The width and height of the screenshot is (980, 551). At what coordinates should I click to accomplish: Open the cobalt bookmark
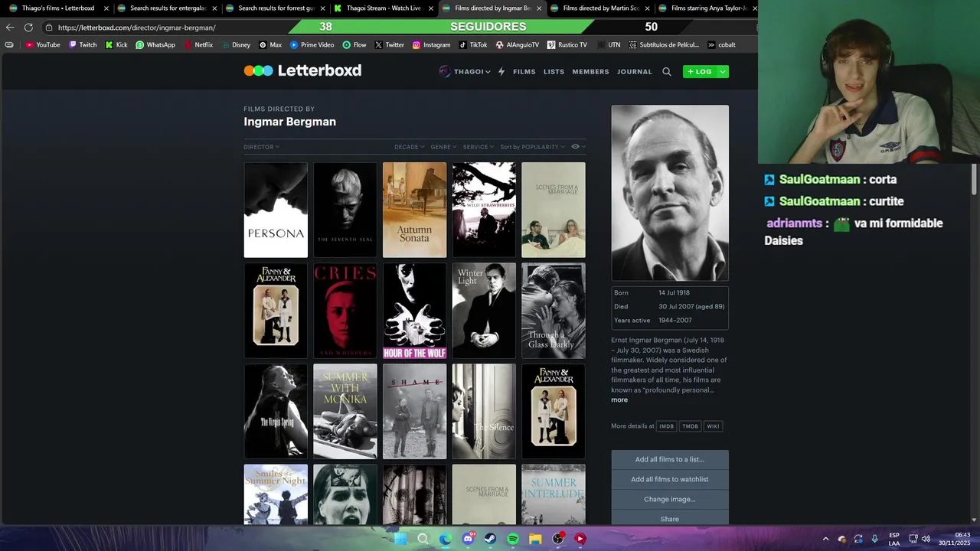(x=721, y=44)
